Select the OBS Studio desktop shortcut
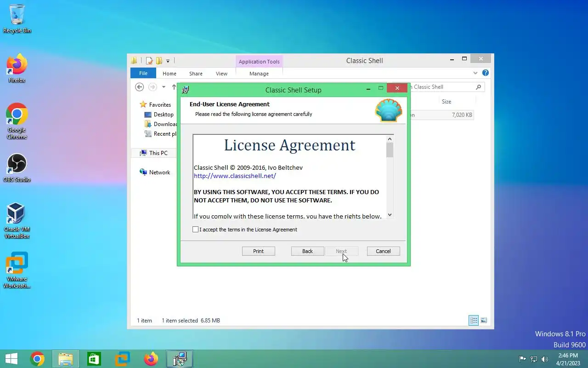 tap(17, 168)
